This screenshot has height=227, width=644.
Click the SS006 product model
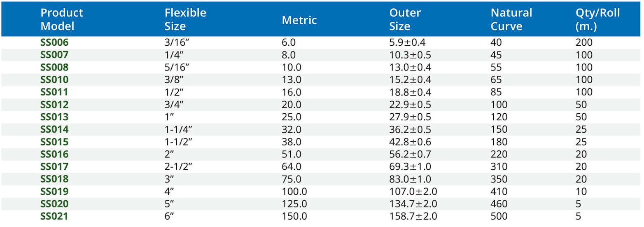click(54, 42)
